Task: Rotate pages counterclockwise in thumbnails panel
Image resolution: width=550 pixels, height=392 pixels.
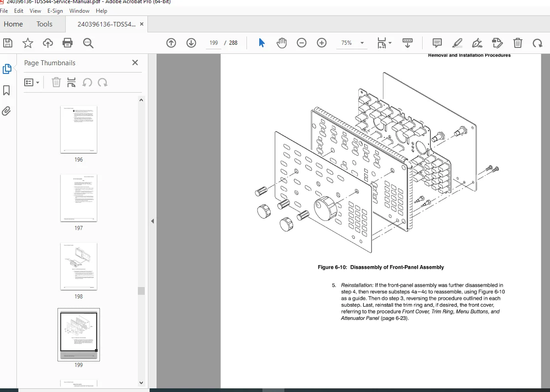Action: tap(87, 82)
